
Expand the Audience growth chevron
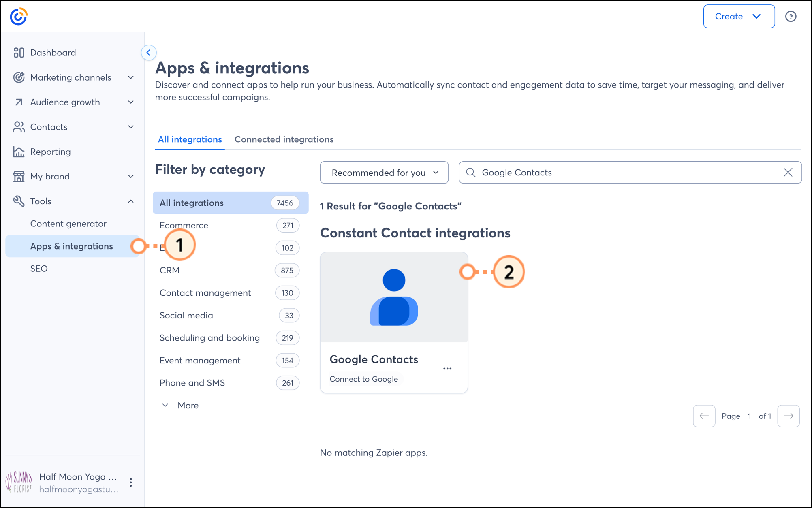pos(131,102)
